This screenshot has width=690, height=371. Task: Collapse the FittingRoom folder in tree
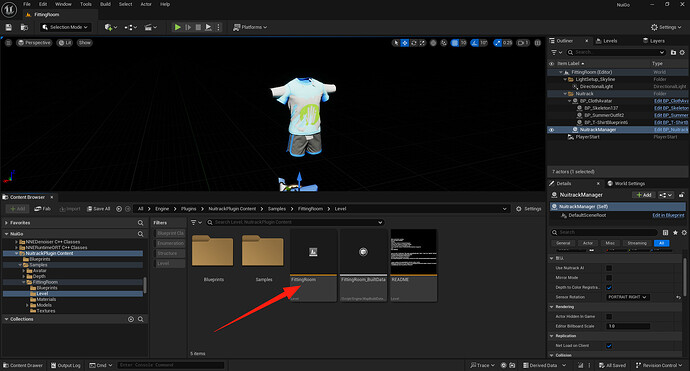[24, 282]
